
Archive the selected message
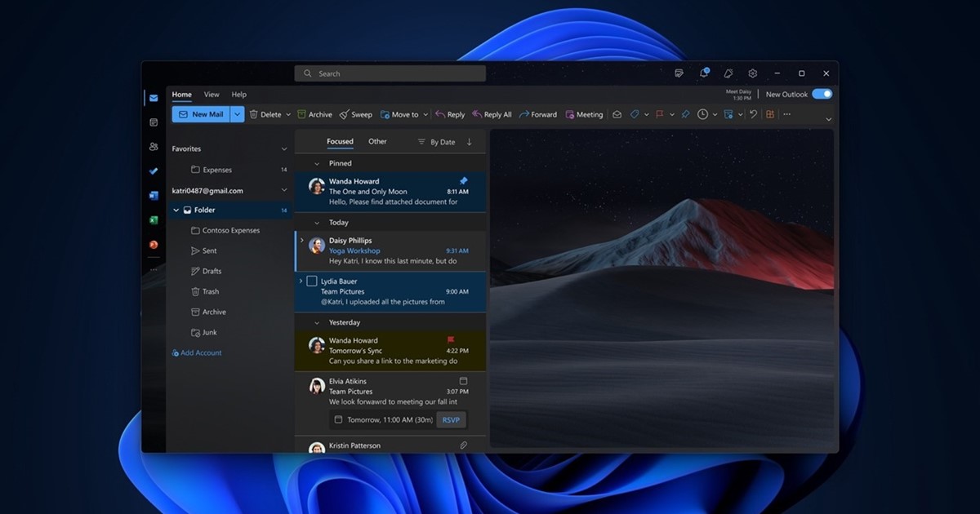(314, 114)
